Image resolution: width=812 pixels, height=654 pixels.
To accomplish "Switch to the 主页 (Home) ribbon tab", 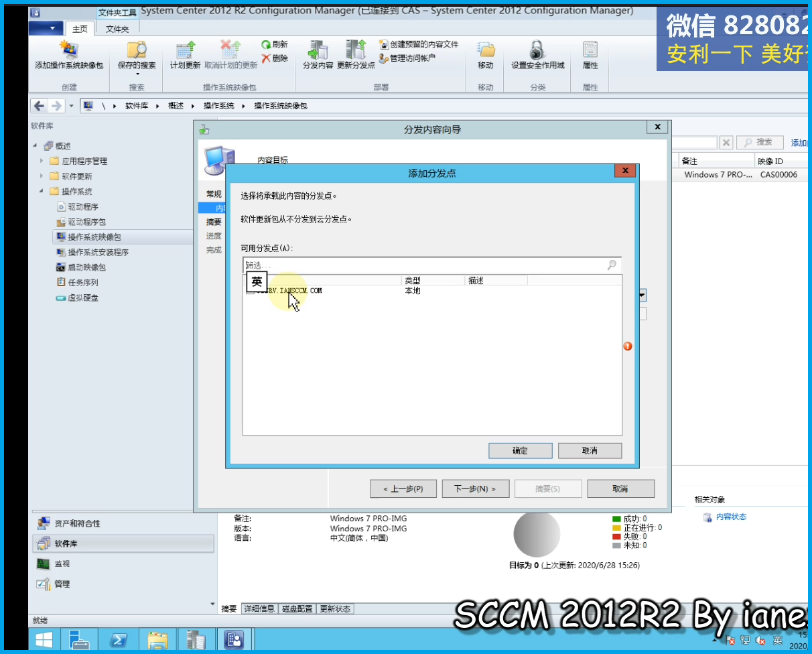I will (80, 29).
